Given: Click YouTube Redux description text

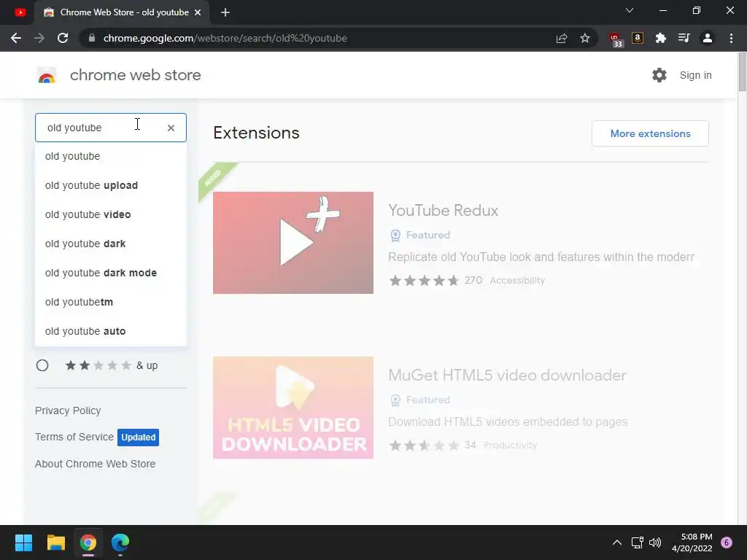Looking at the screenshot, I should (541, 257).
